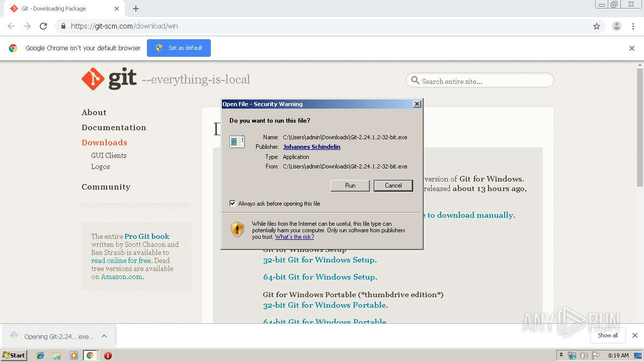
Task: Open Windows Explorer from taskbar
Action: tap(57, 355)
